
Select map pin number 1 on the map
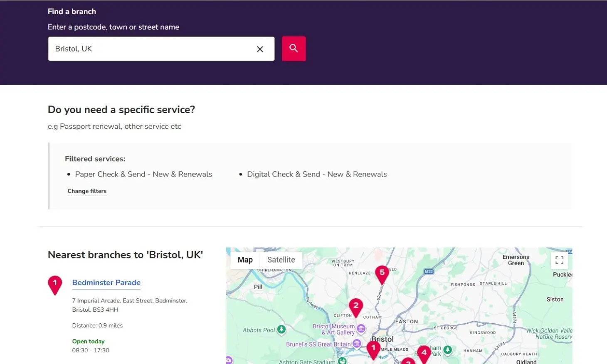tap(373, 350)
